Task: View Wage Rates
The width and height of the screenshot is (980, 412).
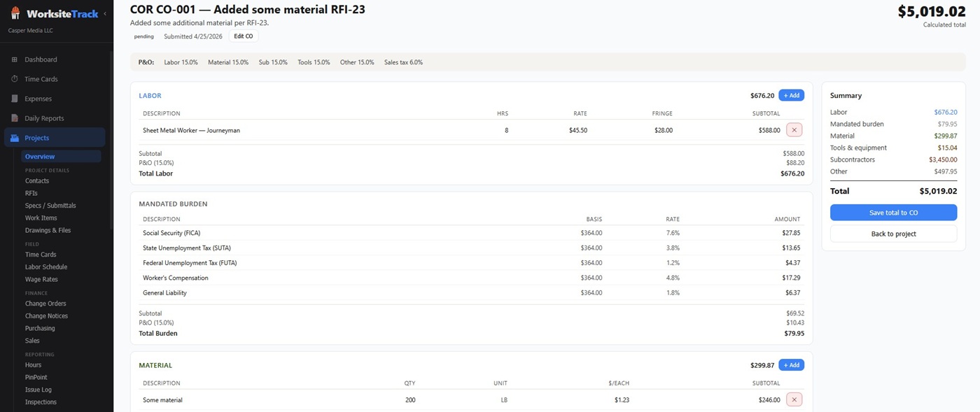Action: (x=41, y=279)
